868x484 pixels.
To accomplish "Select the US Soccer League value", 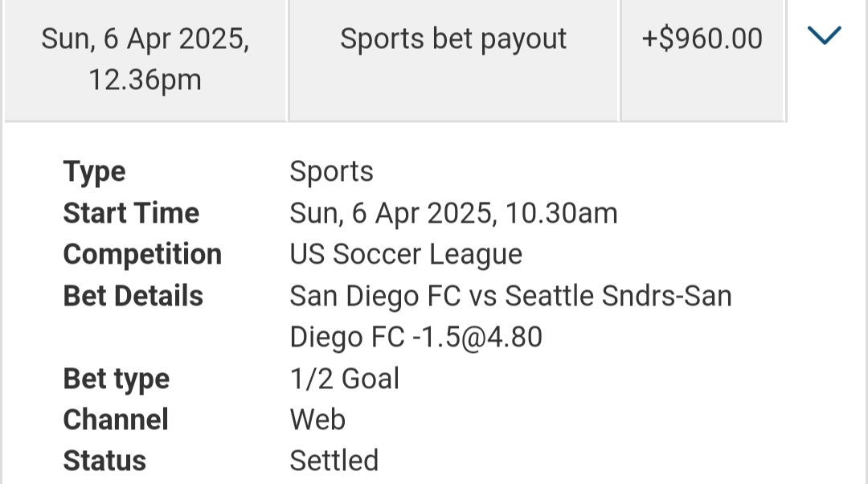I will click(406, 254).
